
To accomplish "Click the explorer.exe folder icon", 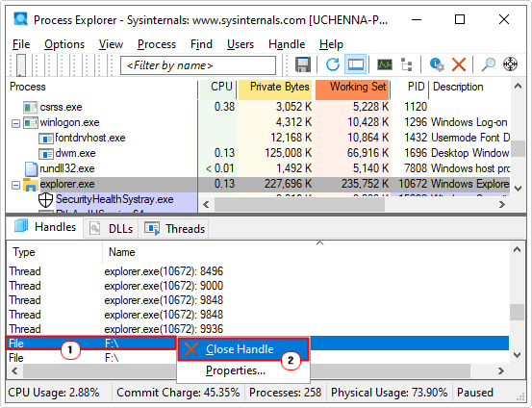I will point(30,184).
